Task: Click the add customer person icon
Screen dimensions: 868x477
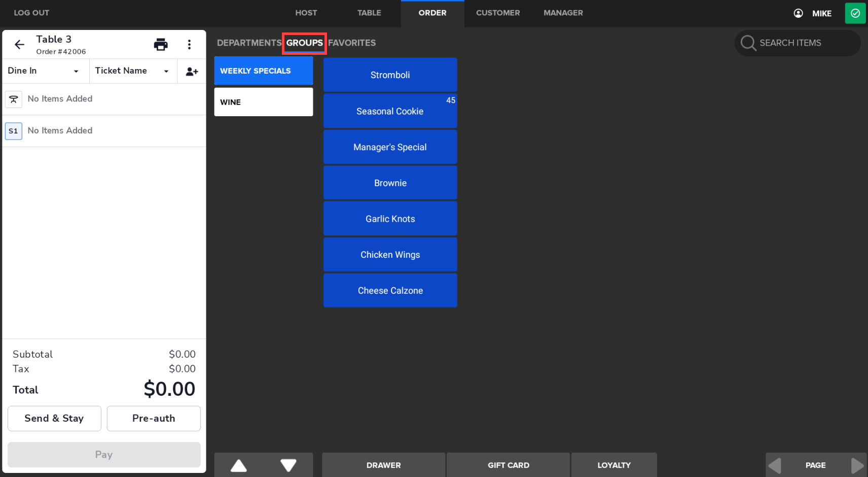Action: click(x=192, y=72)
